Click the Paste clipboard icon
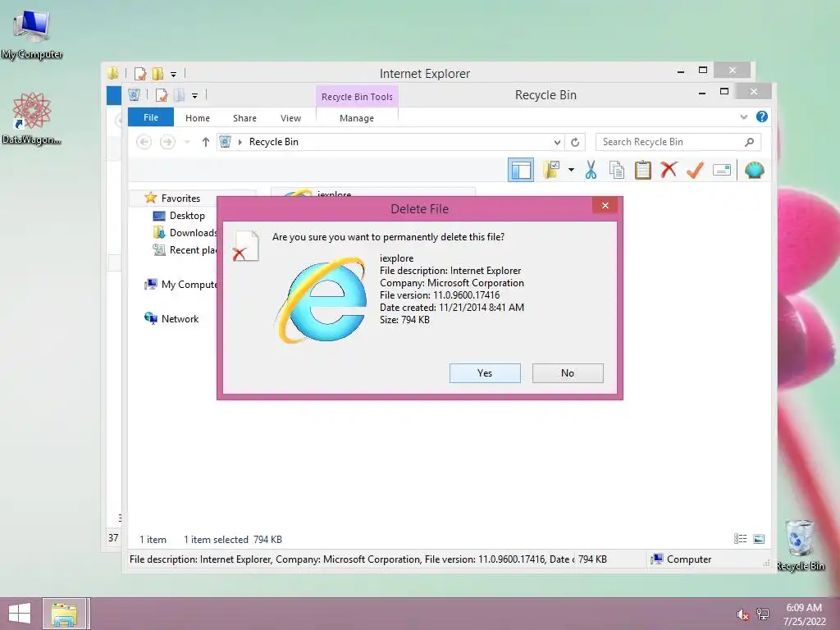 point(643,171)
